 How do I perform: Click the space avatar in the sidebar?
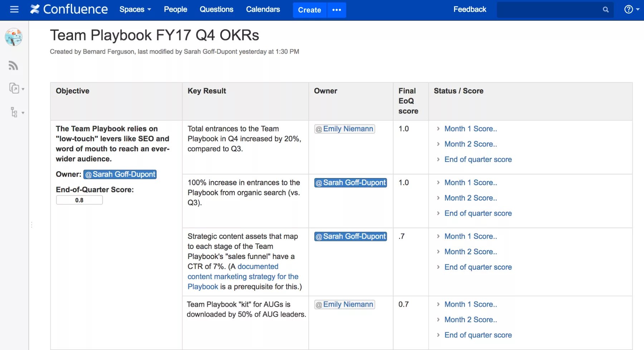click(x=14, y=37)
